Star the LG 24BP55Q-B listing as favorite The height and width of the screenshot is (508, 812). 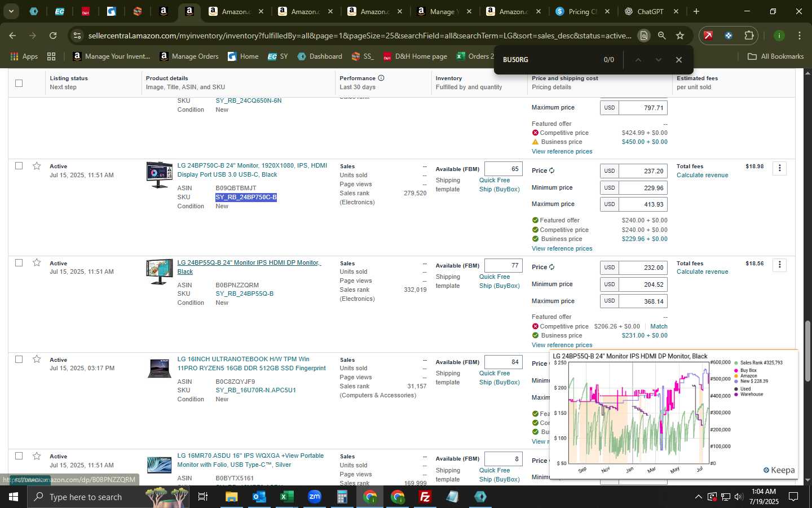point(37,262)
